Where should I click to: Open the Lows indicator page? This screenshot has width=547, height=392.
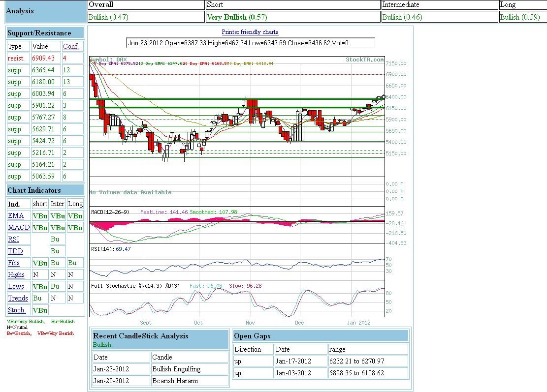[x=17, y=286]
